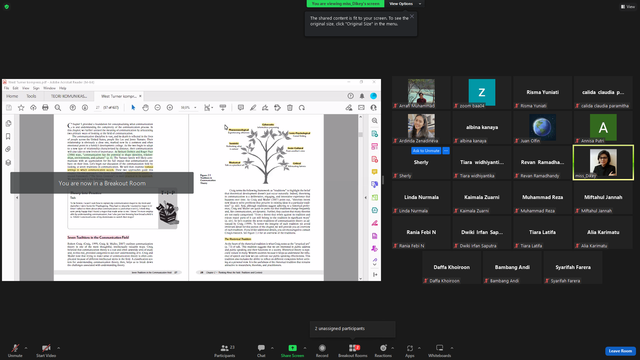640x360 pixels.
Task: Choose the Hand pan tool
Action: click(x=145, y=108)
